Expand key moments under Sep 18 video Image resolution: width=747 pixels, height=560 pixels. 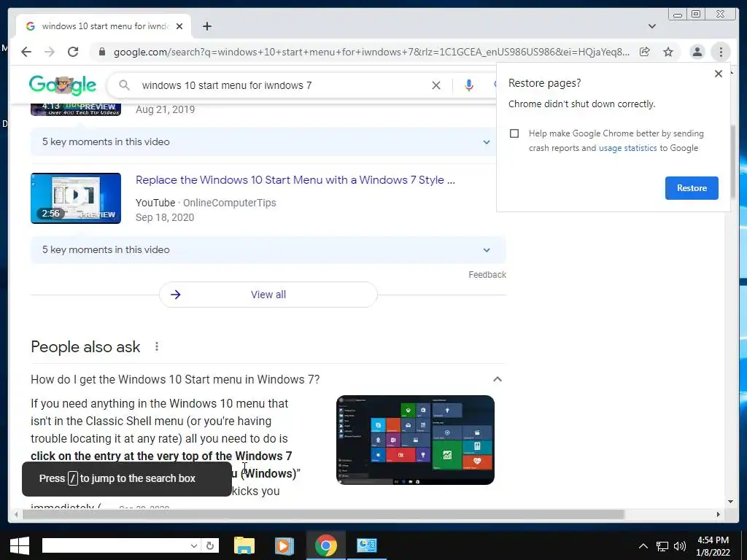(x=268, y=249)
